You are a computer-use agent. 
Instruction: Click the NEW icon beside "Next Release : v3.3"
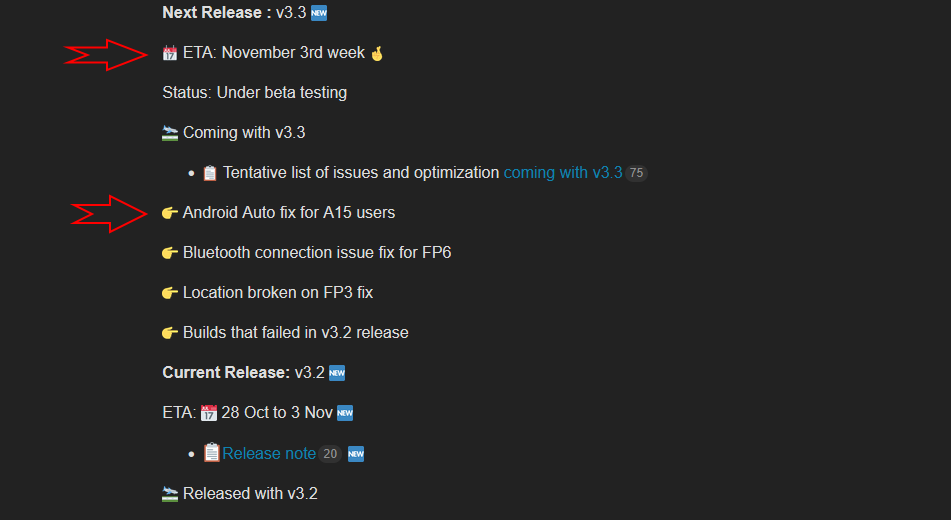pos(319,13)
